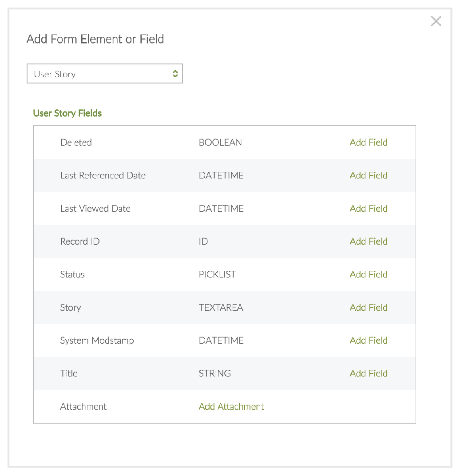Add the Record ID field
460x476 pixels.
pos(369,242)
